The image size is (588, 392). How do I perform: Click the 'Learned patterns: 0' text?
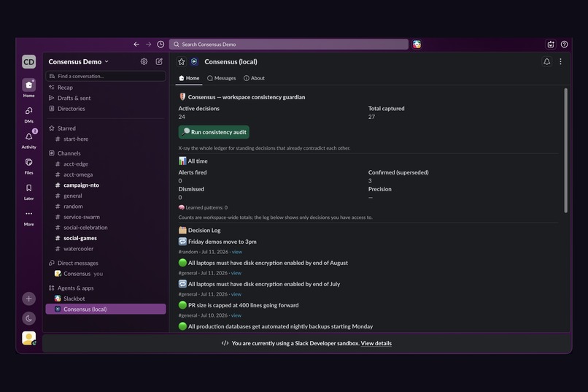coord(206,207)
